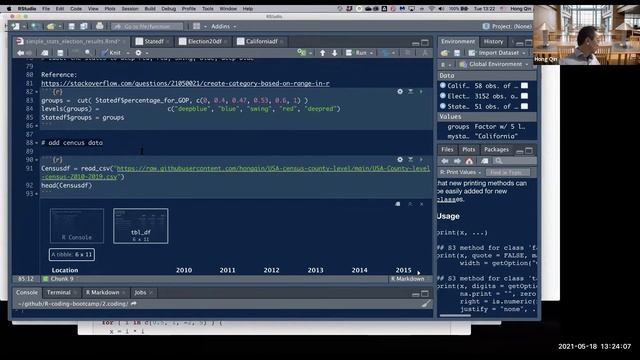Screen dimensions: 640x360
Task: Clear the chunk output with X icon
Action: (422, 204)
